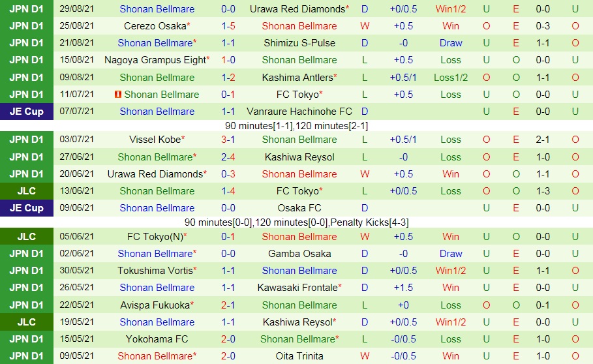Open the Osaka FC team link
Screen dimensions: 593x364
[299, 208]
